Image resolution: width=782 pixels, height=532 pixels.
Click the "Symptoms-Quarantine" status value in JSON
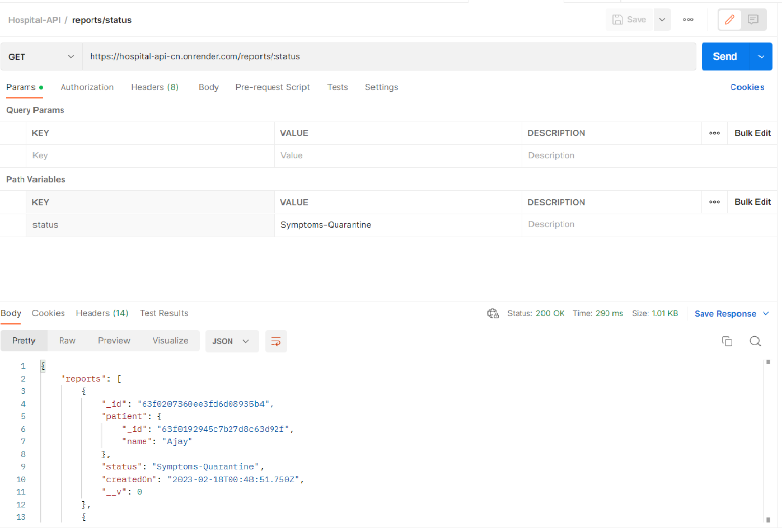tap(206, 467)
